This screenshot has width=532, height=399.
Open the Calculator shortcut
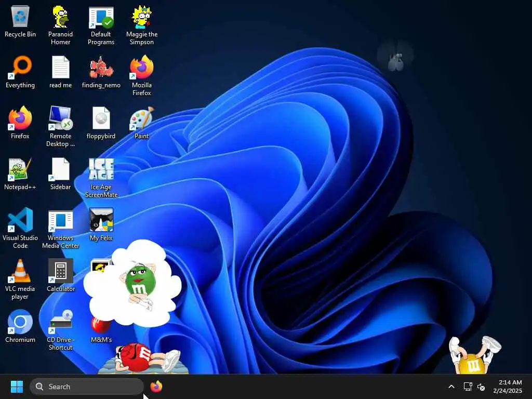60,275
